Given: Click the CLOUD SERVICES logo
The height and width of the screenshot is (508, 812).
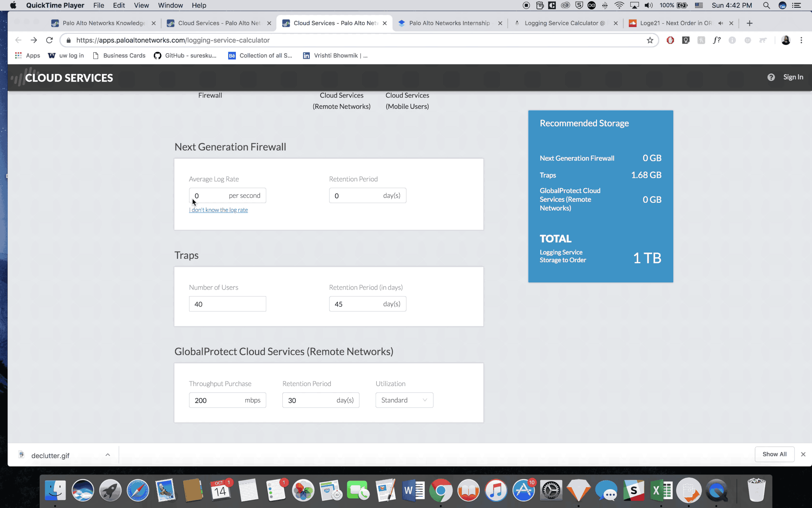Looking at the screenshot, I should [x=62, y=77].
